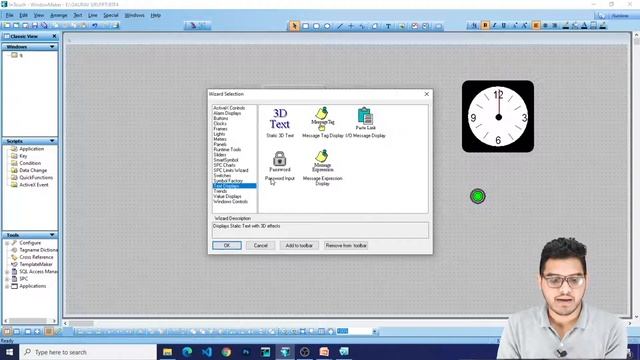This screenshot has width=640, height=360.
Task: Select Clocks in the wizard list
Action: coord(220,123)
